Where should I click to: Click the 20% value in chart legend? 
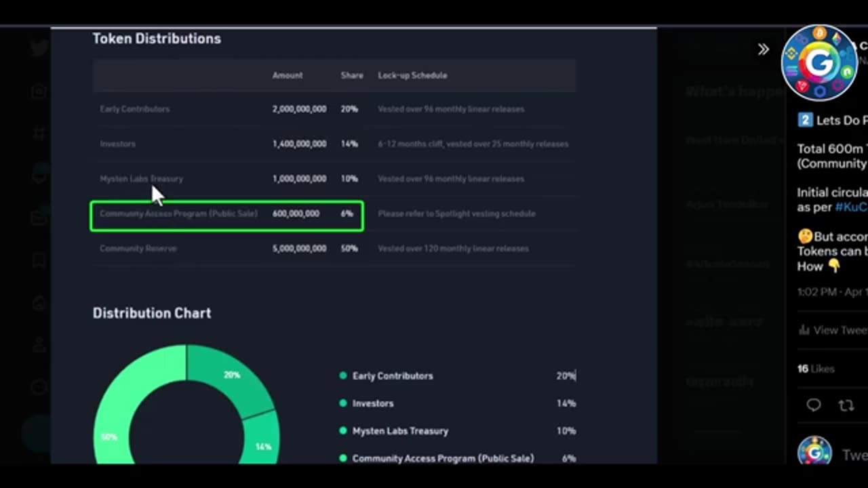tap(566, 375)
